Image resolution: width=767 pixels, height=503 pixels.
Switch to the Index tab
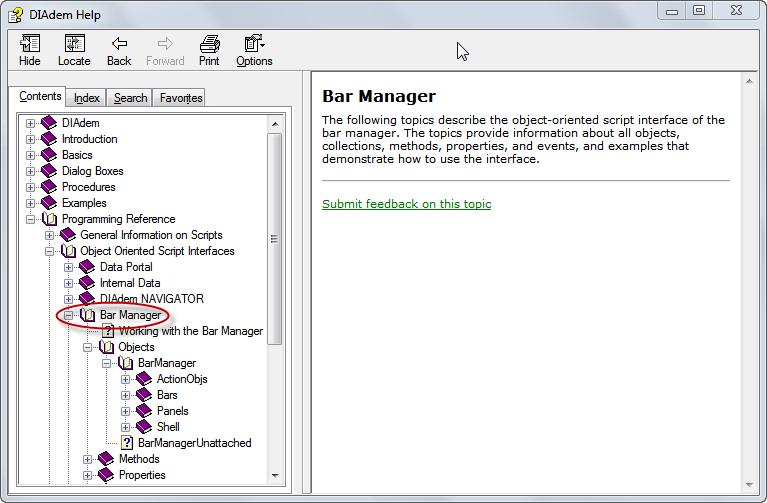click(87, 98)
